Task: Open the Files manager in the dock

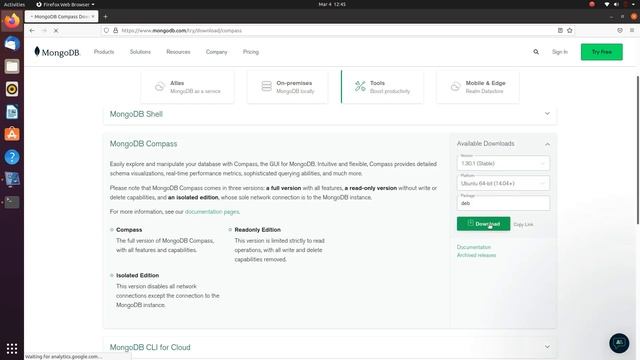Action: tap(12, 66)
